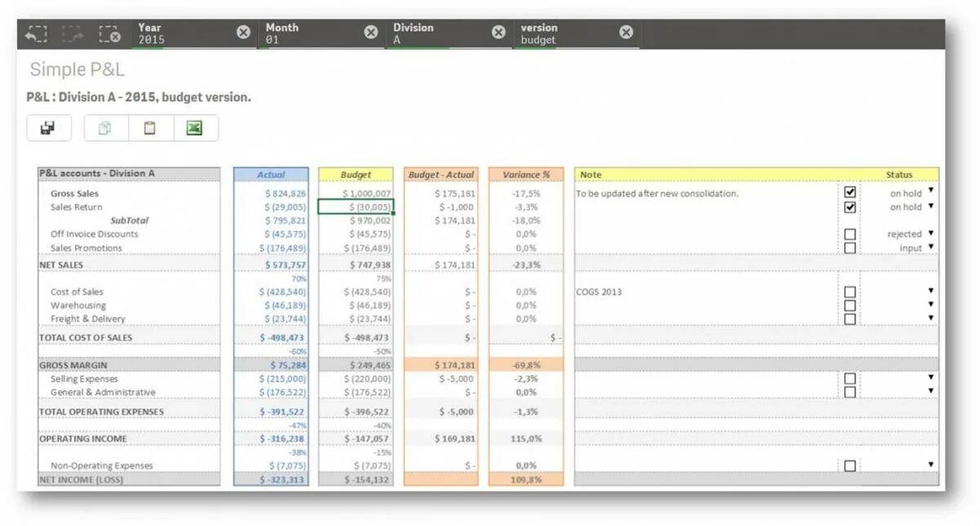Click the Status column header
980x526 pixels.
(x=899, y=175)
